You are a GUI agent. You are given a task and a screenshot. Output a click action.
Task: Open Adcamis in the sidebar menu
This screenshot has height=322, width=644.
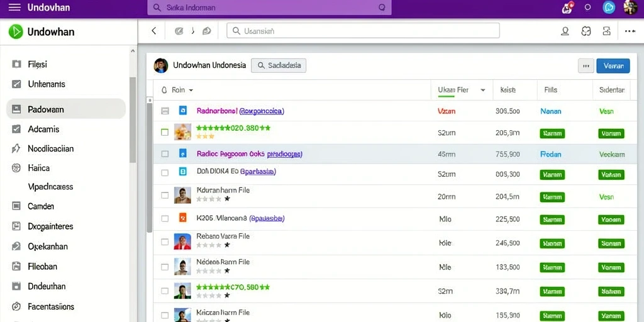43,129
